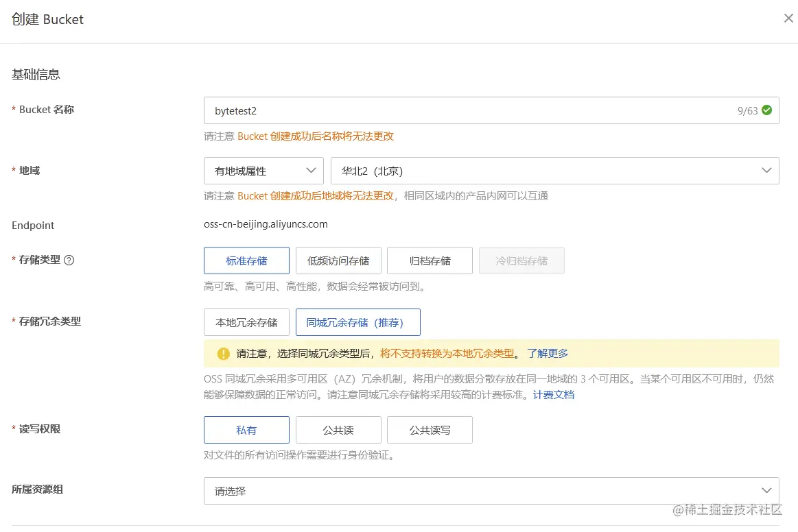Image resolution: width=798 pixels, height=532 pixels.
Task: Open the 所属资源组 请选择 dropdown
Action: [x=491, y=491]
